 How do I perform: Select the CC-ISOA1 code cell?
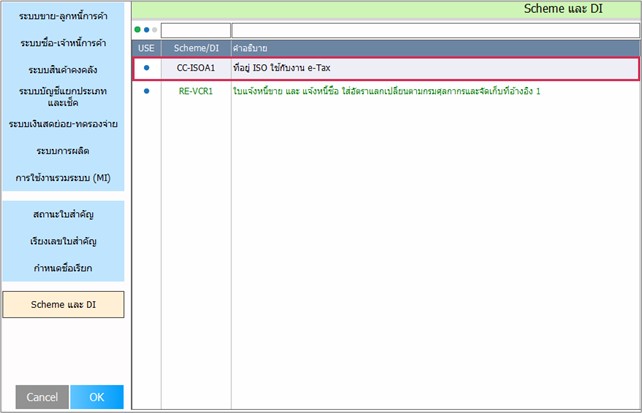click(196, 68)
